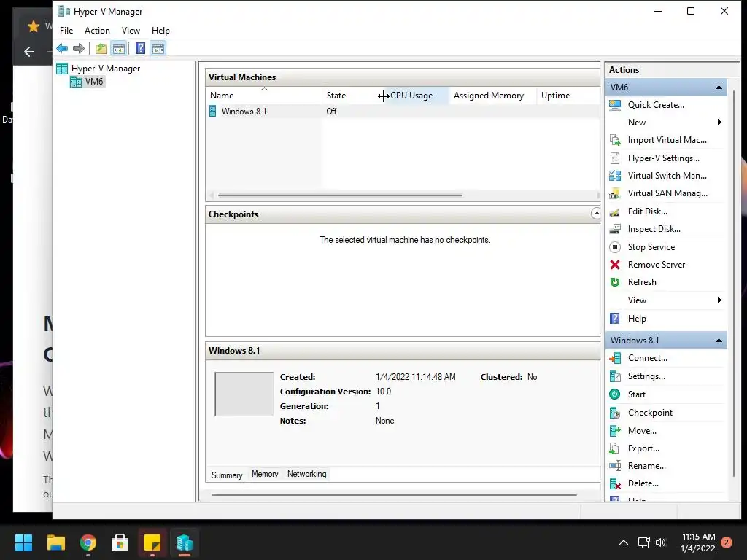This screenshot has width=747, height=560.
Task: Click the green Refresh icon
Action: point(615,282)
